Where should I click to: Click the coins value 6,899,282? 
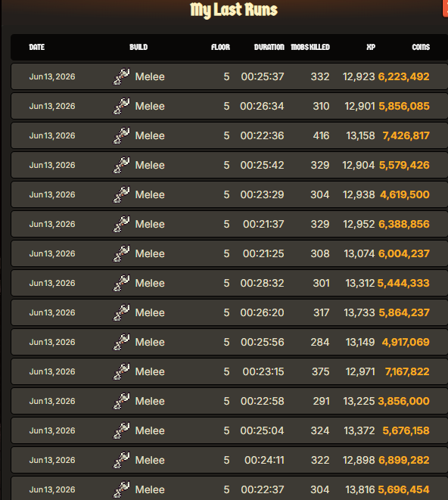(404, 460)
